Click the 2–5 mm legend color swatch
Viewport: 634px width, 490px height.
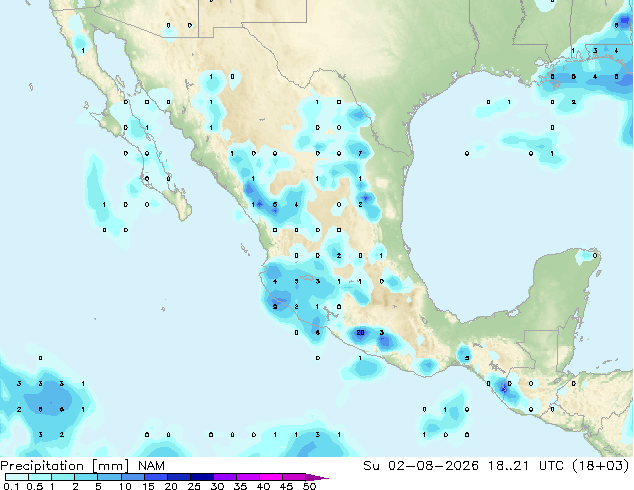[87, 477]
